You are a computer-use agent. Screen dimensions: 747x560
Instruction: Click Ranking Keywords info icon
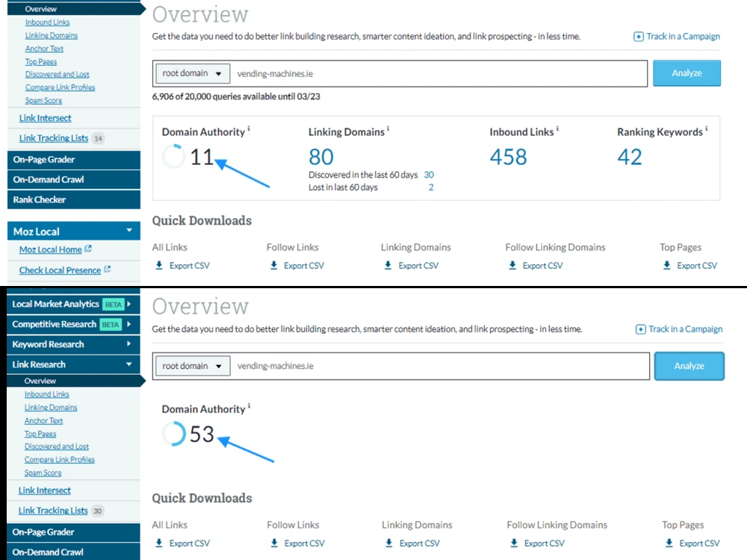pos(707,128)
